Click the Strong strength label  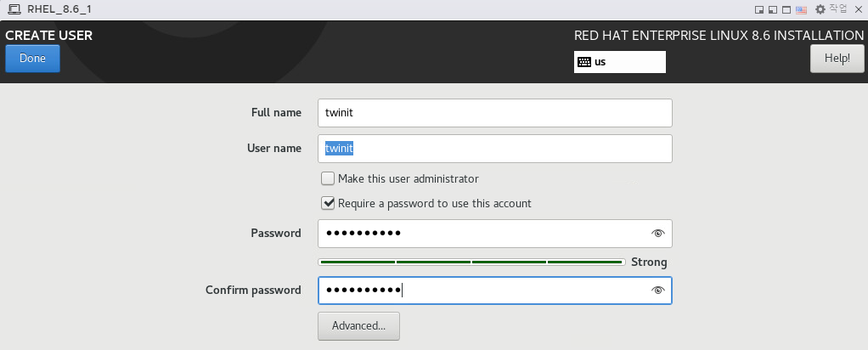(x=649, y=262)
